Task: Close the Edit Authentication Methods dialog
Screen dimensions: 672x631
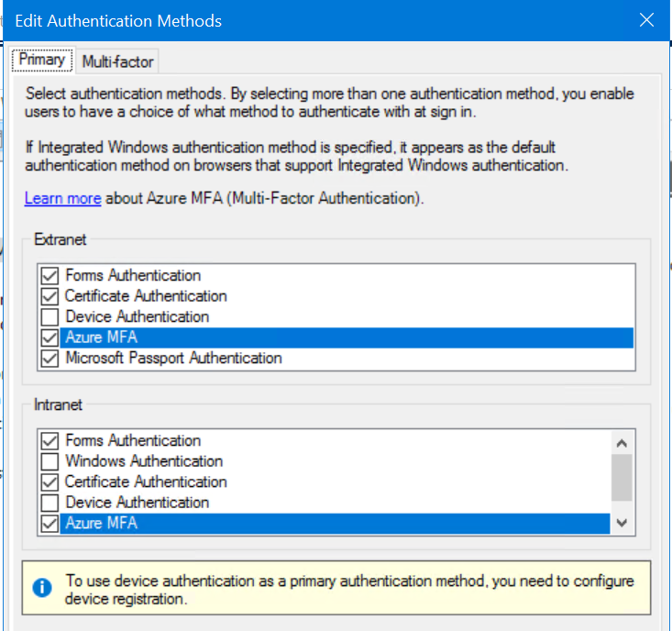Action: [646, 20]
